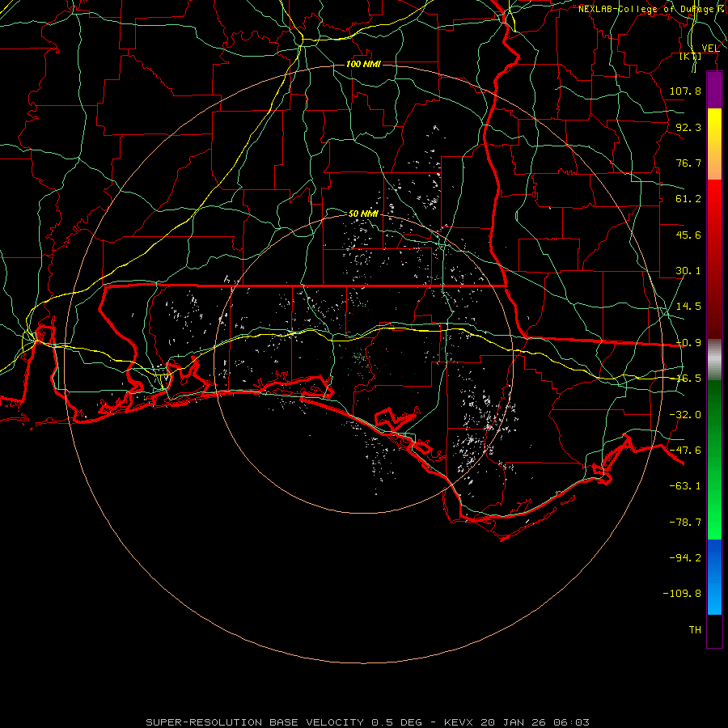The image size is (728, 728).
Task: Click the gray zero-velocity segment of color bar
Action: pyautogui.click(x=714, y=359)
